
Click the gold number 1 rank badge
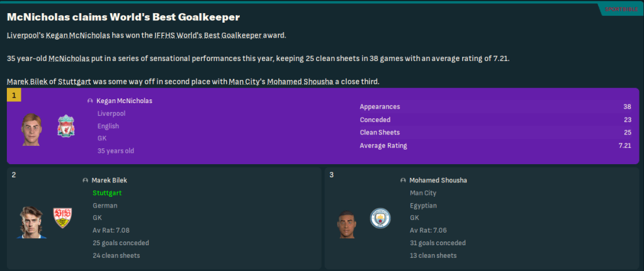click(14, 95)
